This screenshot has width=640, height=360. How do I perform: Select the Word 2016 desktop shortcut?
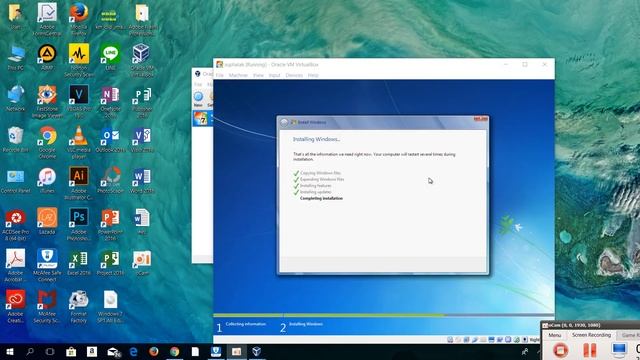(x=142, y=181)
